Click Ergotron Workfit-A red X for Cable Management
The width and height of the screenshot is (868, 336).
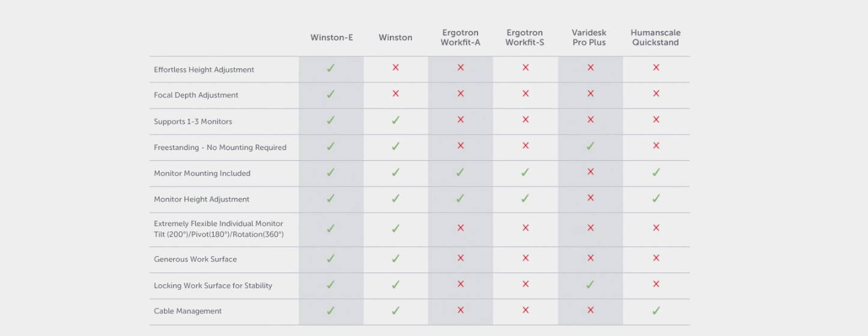tap(460, 310)
